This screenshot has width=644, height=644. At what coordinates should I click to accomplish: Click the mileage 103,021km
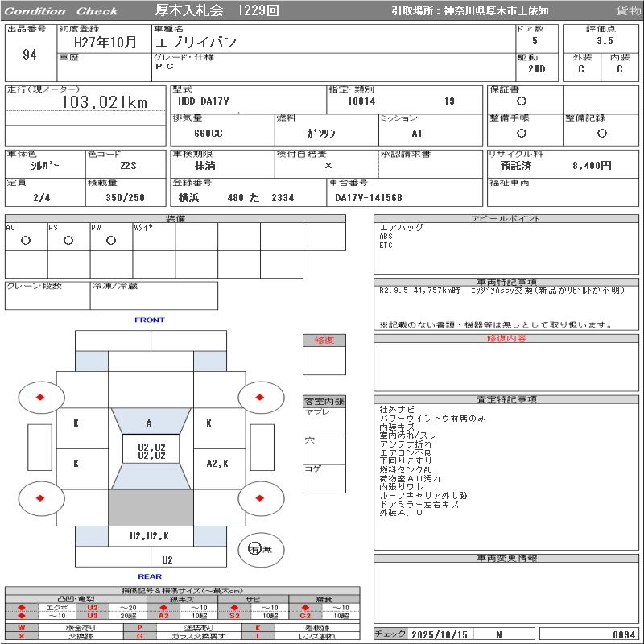click(x=104, y=102)
